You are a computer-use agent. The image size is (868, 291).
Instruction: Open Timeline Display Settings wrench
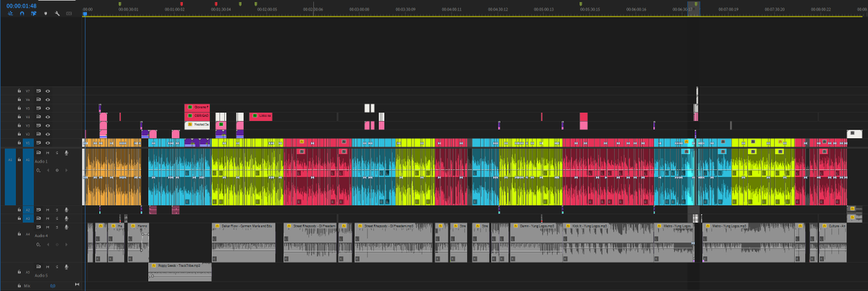57,13
